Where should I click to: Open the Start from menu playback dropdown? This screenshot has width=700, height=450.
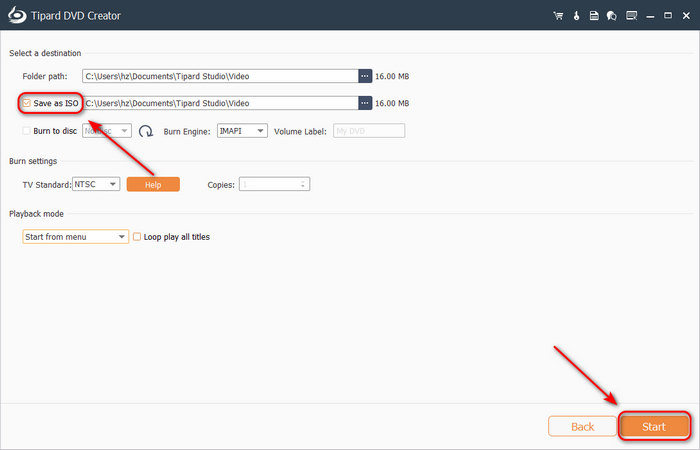[75, 237]
